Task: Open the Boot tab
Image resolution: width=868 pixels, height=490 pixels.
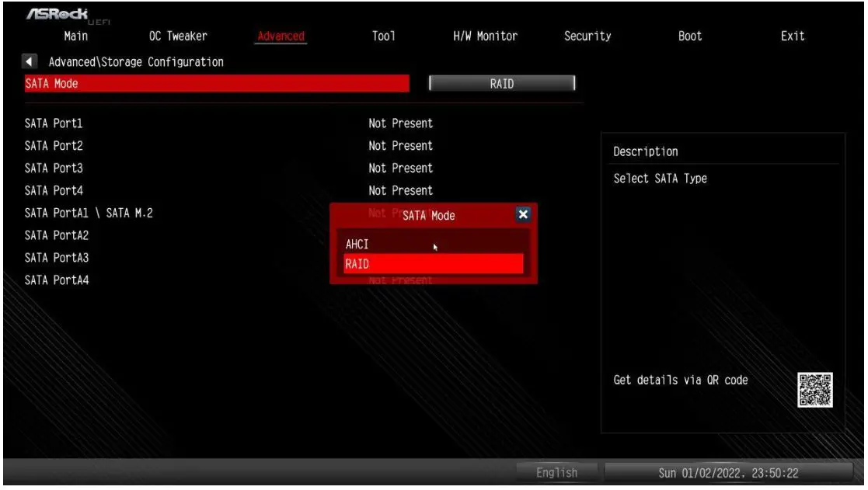Action: pos(689,36)
